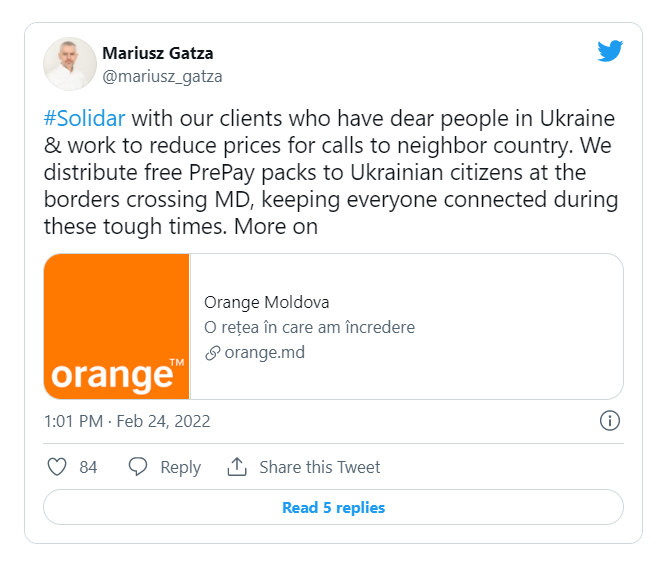Click the orange logo card image

coord(117,327)
